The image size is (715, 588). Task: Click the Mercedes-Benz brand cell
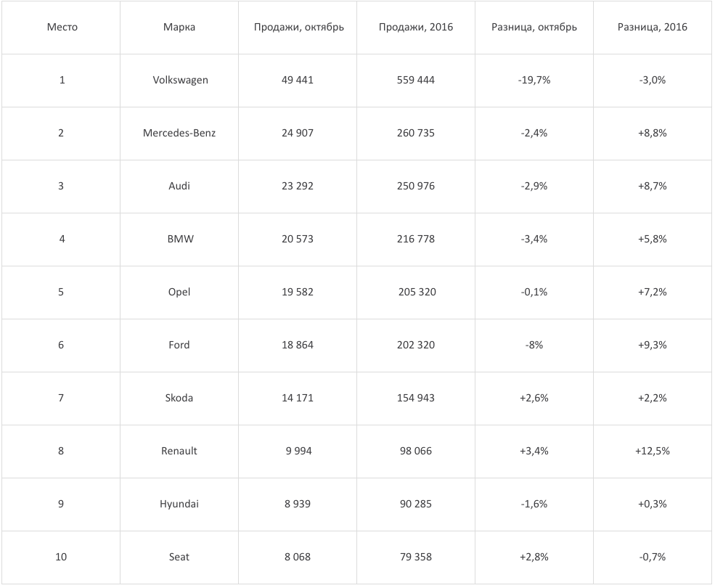click(179, 133)
